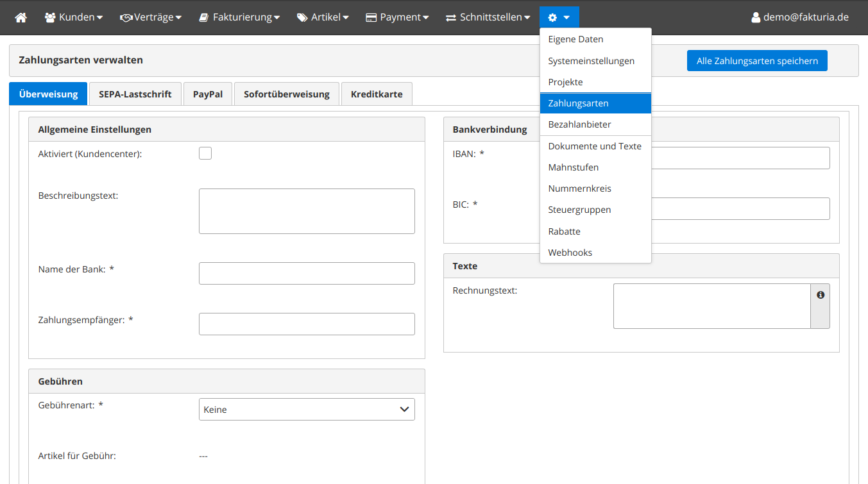
Task: Click the Name der Bank field
Action: click(x=307, y=273)
